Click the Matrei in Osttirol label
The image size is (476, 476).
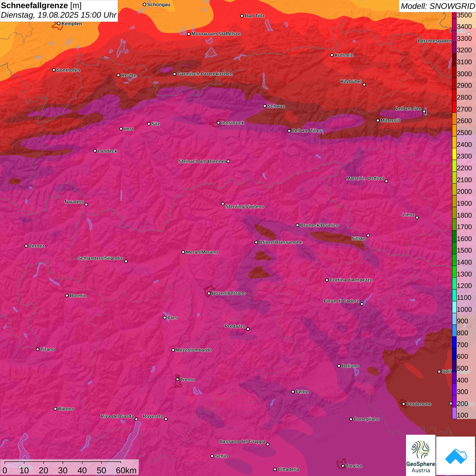(365, 178)
